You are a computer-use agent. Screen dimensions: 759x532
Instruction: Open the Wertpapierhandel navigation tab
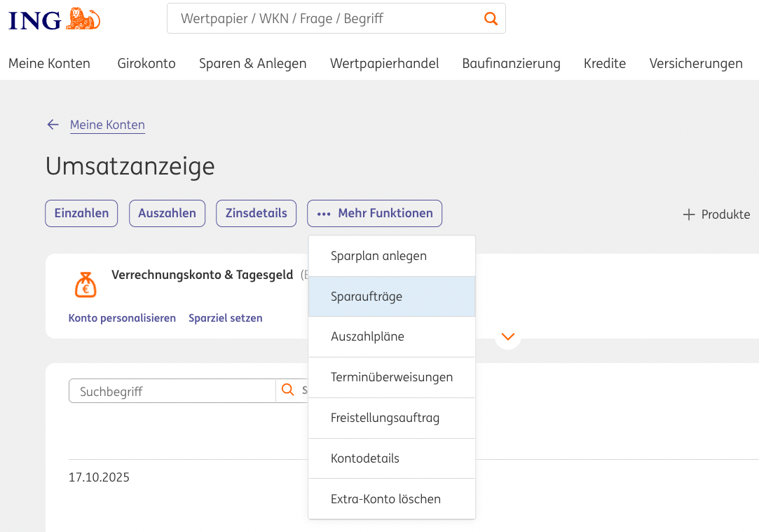tap(384, 64)
